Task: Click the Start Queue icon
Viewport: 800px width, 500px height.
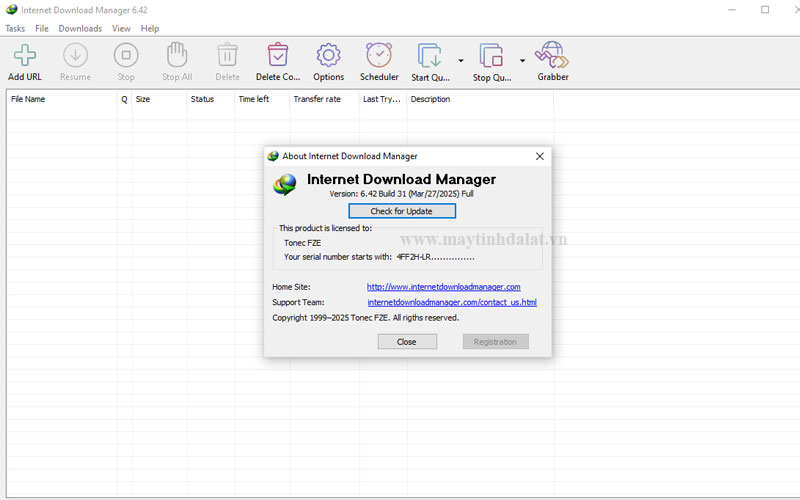Action: [430, 55]
